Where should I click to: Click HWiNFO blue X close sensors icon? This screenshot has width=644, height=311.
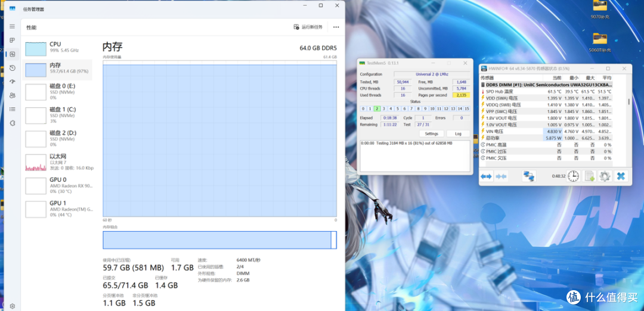tap(621, 176)
